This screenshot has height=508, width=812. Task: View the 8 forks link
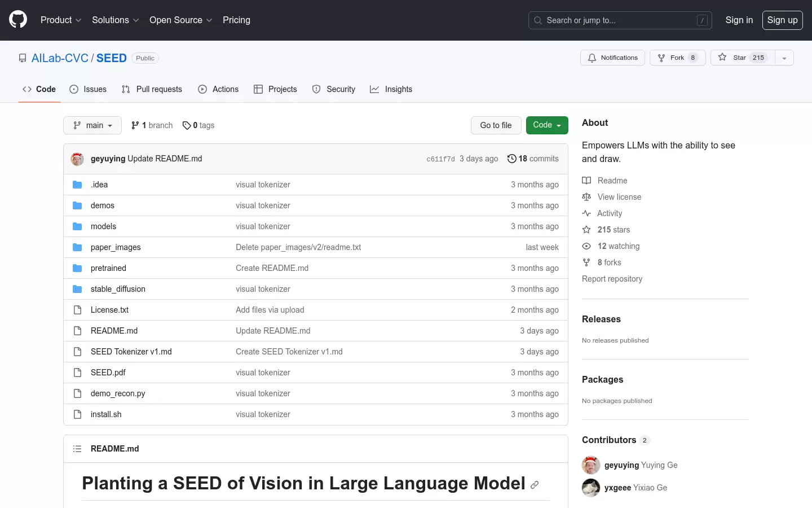pyautogui.click(x=602, y=262)
